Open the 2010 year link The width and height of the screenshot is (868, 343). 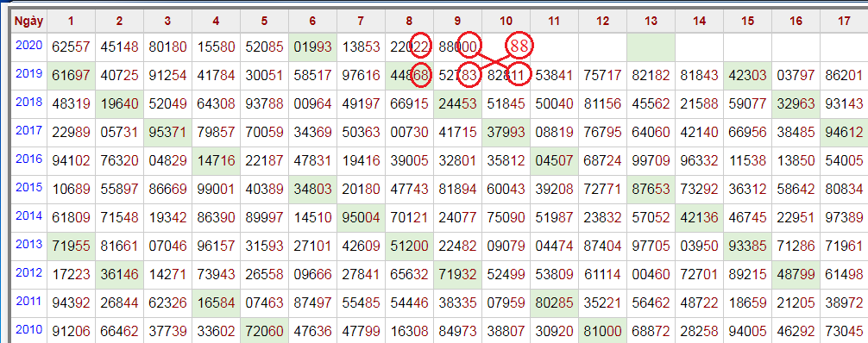point(28,329)
